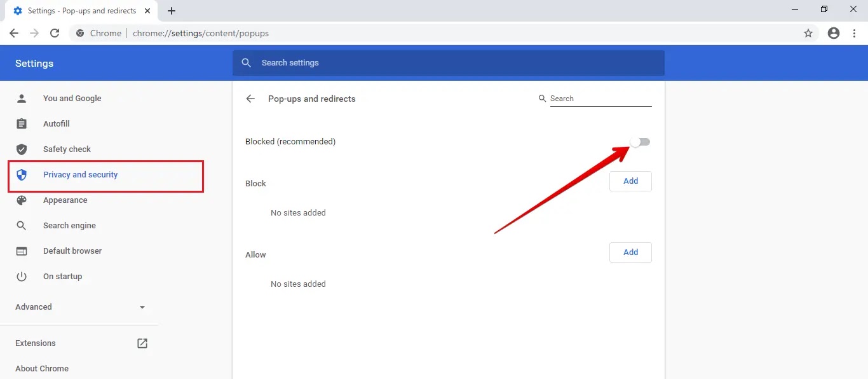Click browser Forward navigation arrow
The width and height of the screenshot is (868, 379).
pos(34,33)
